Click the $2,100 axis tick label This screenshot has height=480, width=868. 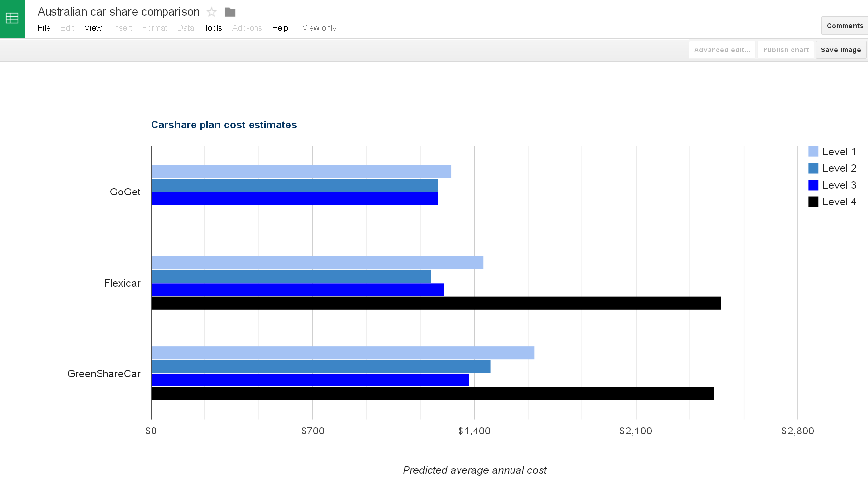point(636,431)
